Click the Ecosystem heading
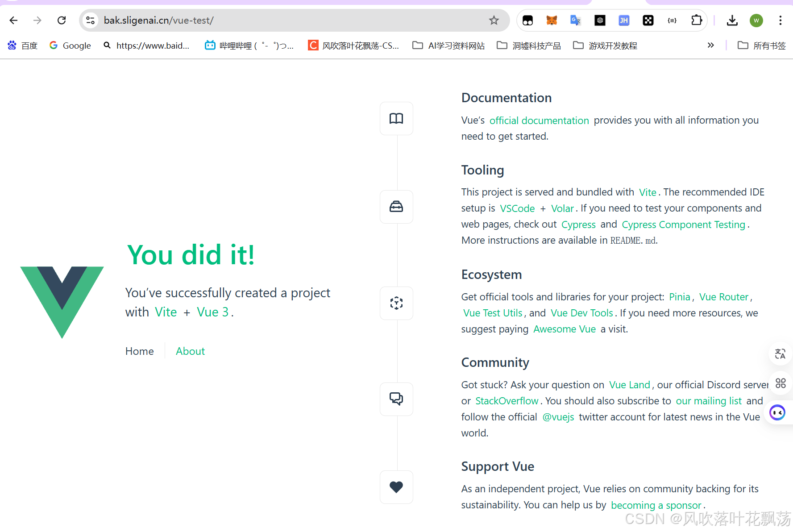The height and width of the screenshot is (532, 793). coord(491,274)
